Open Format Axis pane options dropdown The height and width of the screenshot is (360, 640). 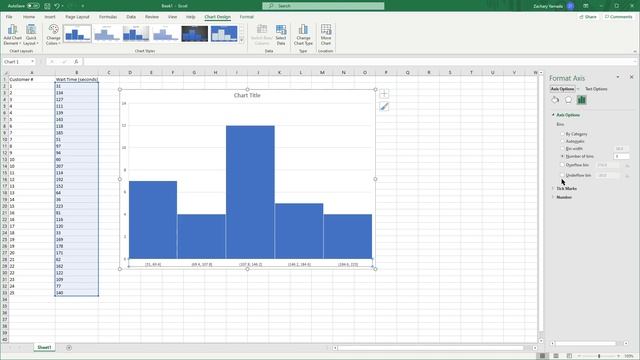point(618,77)
